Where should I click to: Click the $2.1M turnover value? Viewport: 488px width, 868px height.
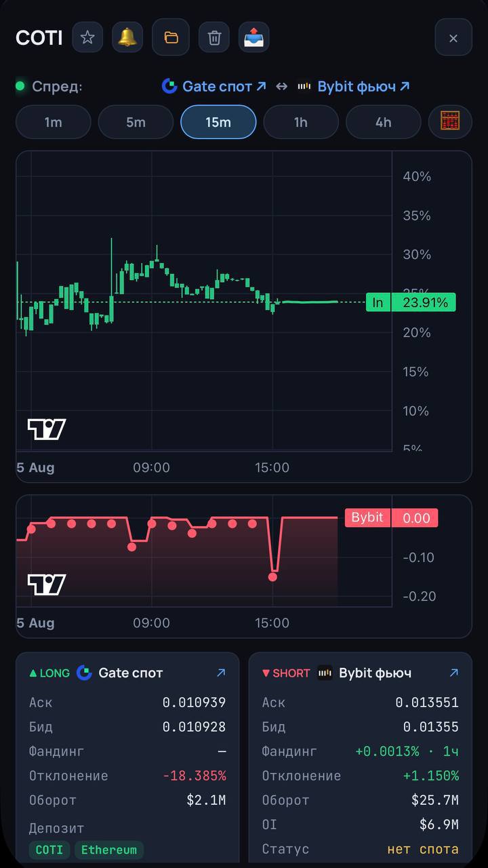(206, 800)
